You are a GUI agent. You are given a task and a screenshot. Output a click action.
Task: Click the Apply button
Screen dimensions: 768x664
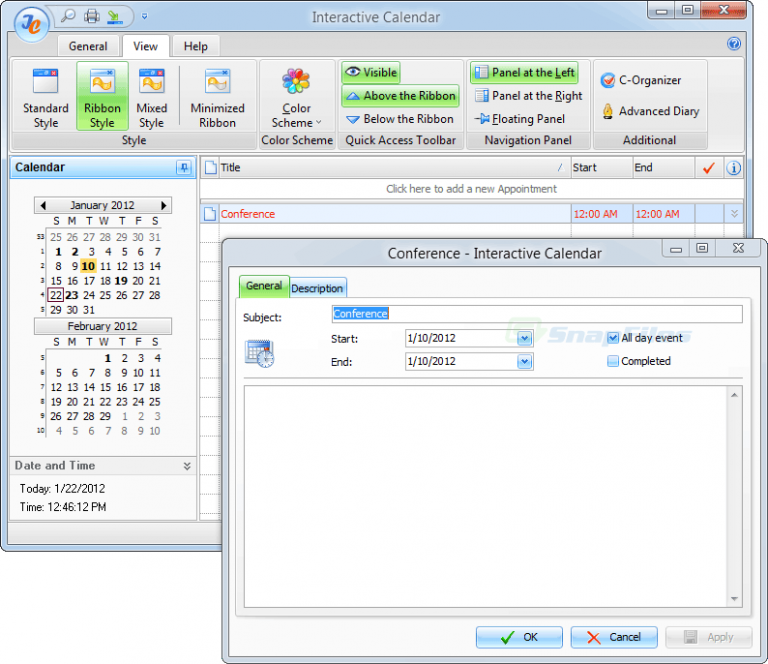tap(708, 637)
